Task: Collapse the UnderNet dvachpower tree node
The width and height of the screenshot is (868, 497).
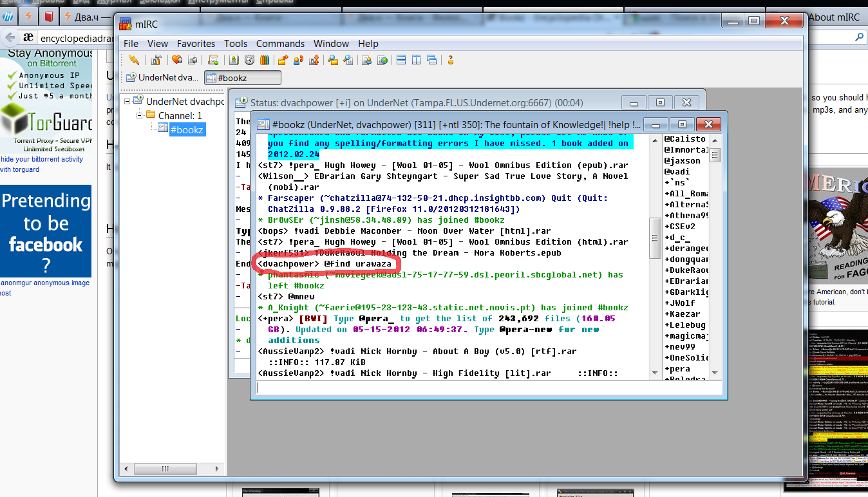Action: pos(127,102)
